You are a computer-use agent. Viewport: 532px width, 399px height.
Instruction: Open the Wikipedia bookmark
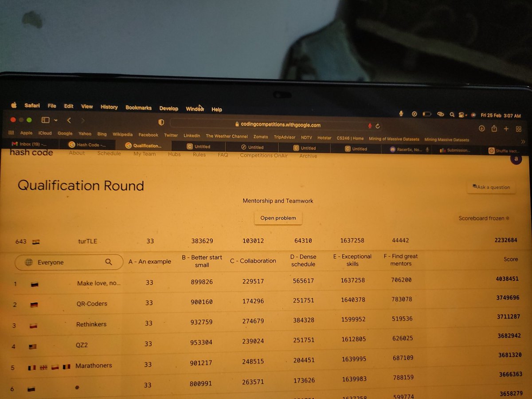coord(122,134)
